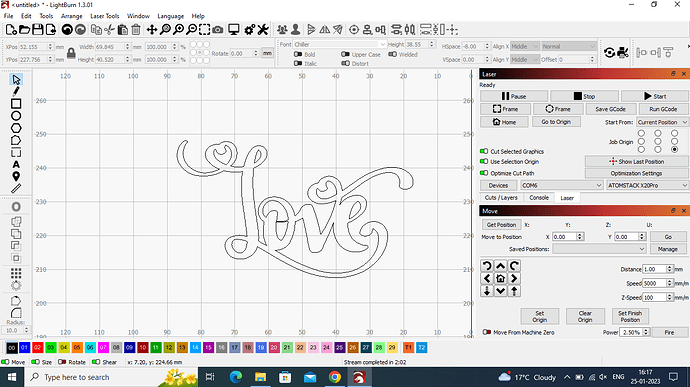Image resolution: width=690 pixels, height=387 pixels.
Task: Toggle Use Selection Origin switch
Action: pyautogui.click(x=484, y=162)
